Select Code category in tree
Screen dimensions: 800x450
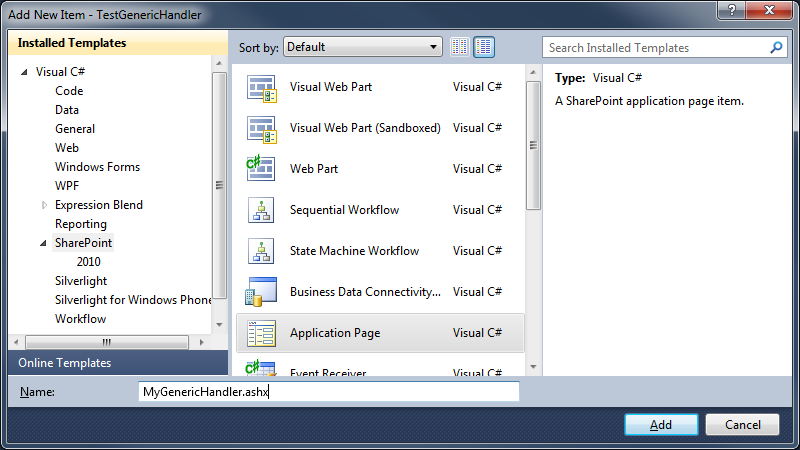(x=69, y=91)
